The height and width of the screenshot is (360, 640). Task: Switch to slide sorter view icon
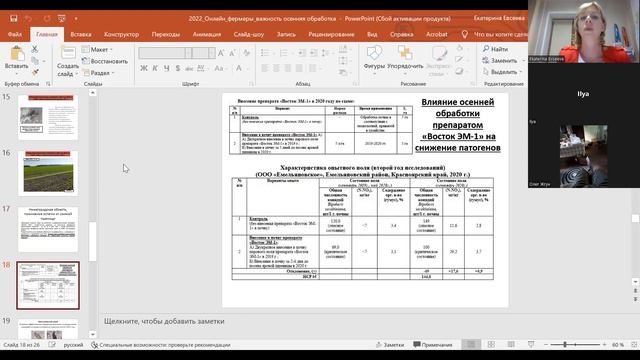coord(491,345)
